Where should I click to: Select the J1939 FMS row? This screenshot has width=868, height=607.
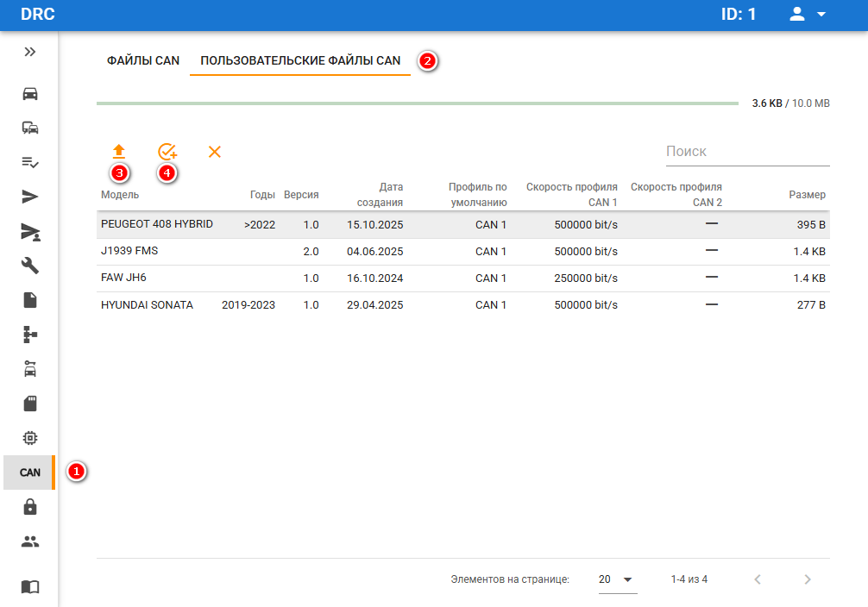pyautogui.click(x=129, y=251)
